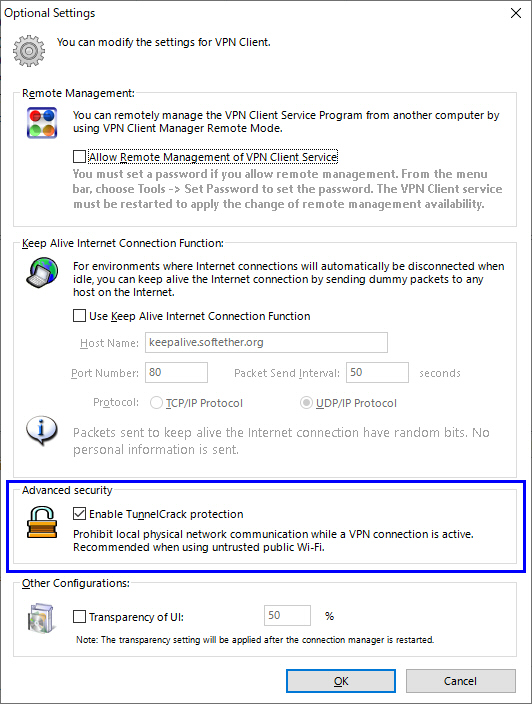Click the Port Number field showing 80
The height and width of the screenshot is (704, 532).
[176, 373]
